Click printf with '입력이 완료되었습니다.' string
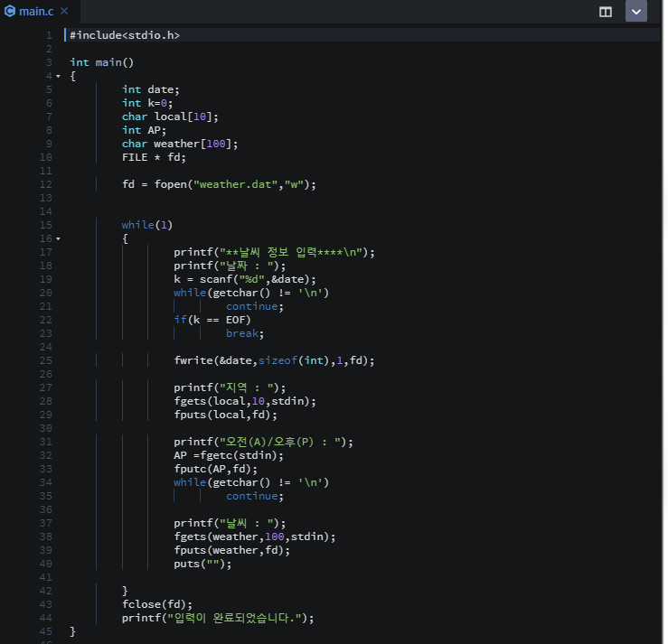This screenshot has width=668, height=644. [218, 618]
